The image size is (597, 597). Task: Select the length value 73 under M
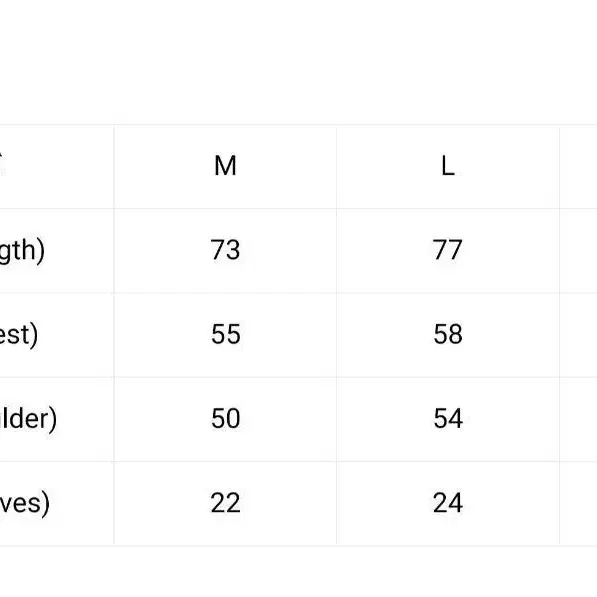point(225,250)
